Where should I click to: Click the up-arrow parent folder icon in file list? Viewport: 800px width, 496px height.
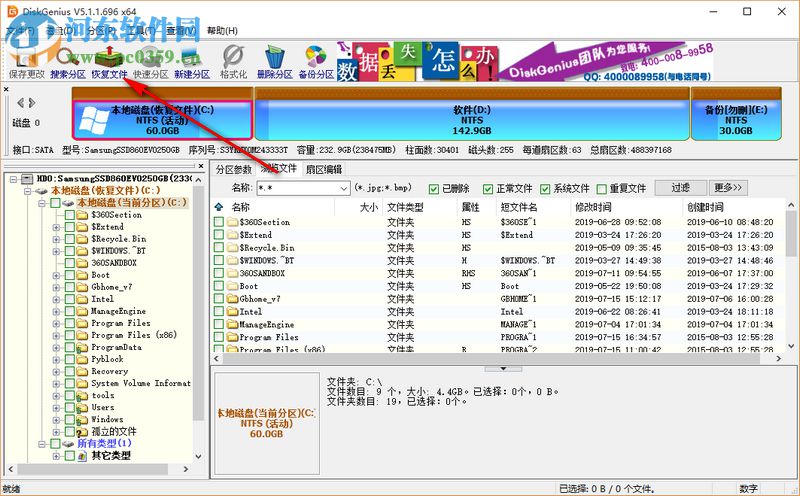tap(219, 207)
